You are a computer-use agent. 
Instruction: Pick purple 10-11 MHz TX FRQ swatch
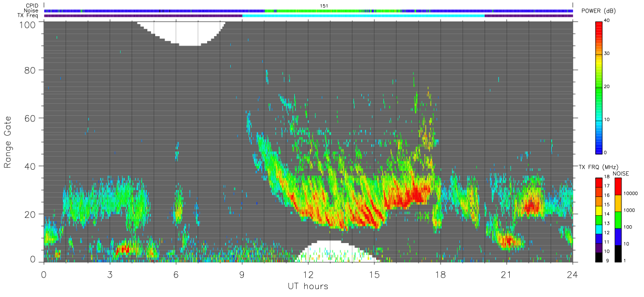pyautogui.click(x=598, y=247)
